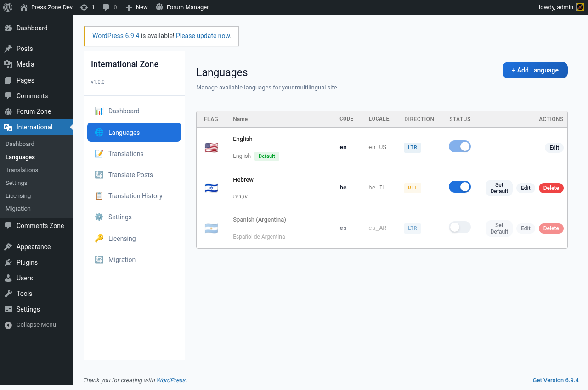Click the gear icon in International Zone panel

pyautogui.click(x=99, y=217)
